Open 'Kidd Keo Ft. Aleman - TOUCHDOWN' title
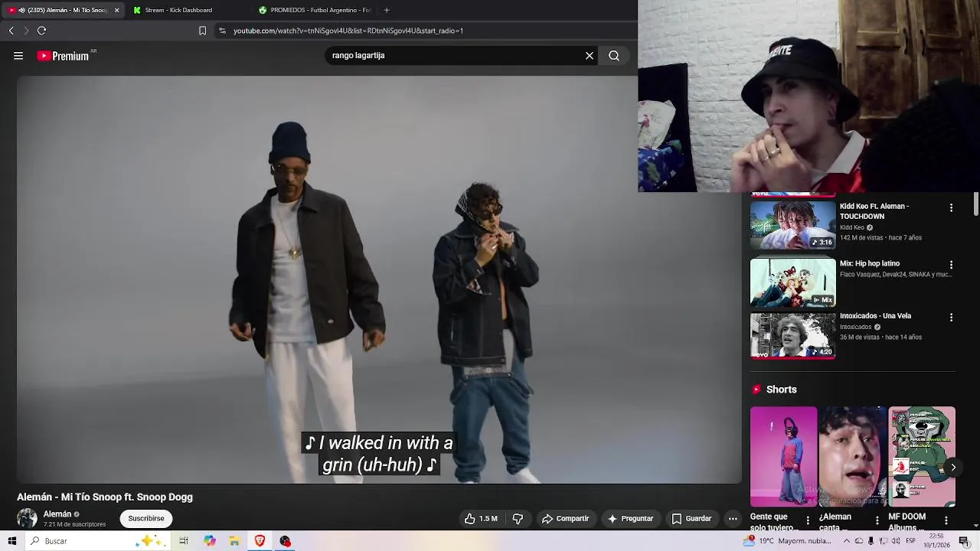Image resolution: width=980 pixels, height=551 pixels. pyautogui.click(x=874, y=211)
